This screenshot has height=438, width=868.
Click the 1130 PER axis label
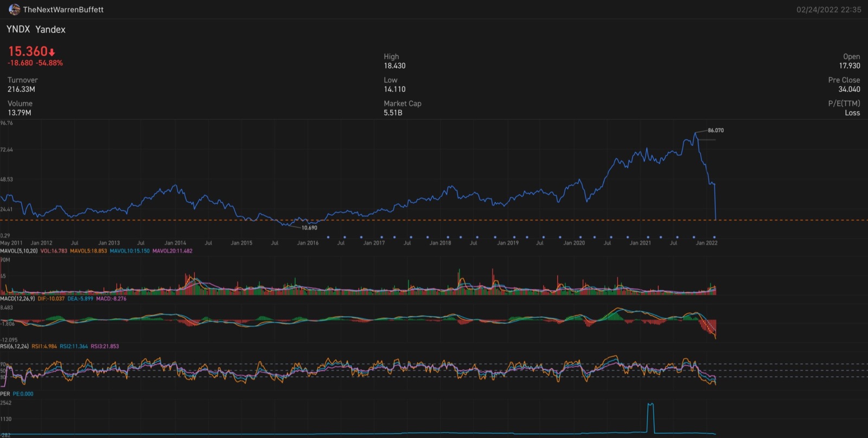(x=5, y=419)
